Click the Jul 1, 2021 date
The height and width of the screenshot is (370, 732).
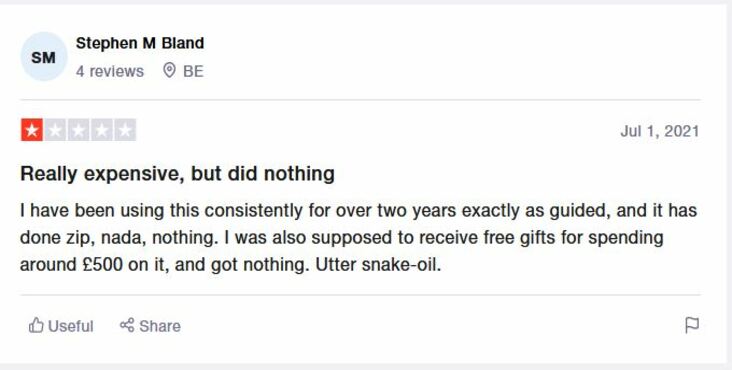(x=660, y=131)
